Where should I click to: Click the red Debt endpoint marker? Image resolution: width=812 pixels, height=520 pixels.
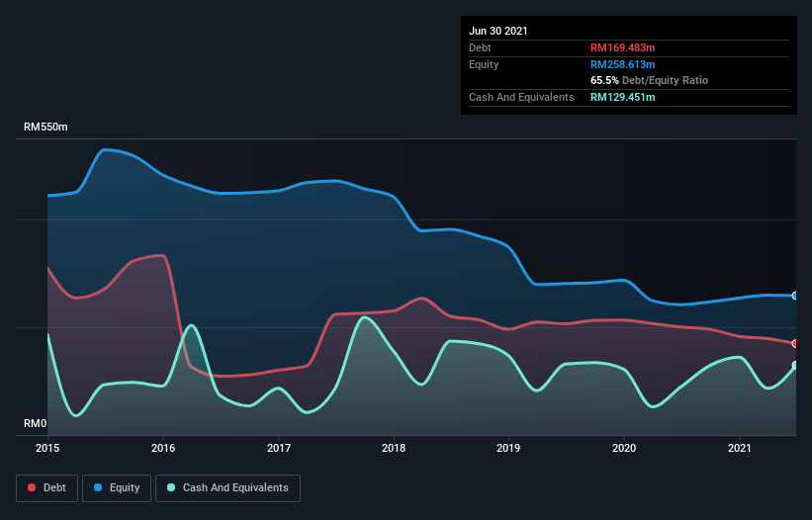tap(795, 344)
